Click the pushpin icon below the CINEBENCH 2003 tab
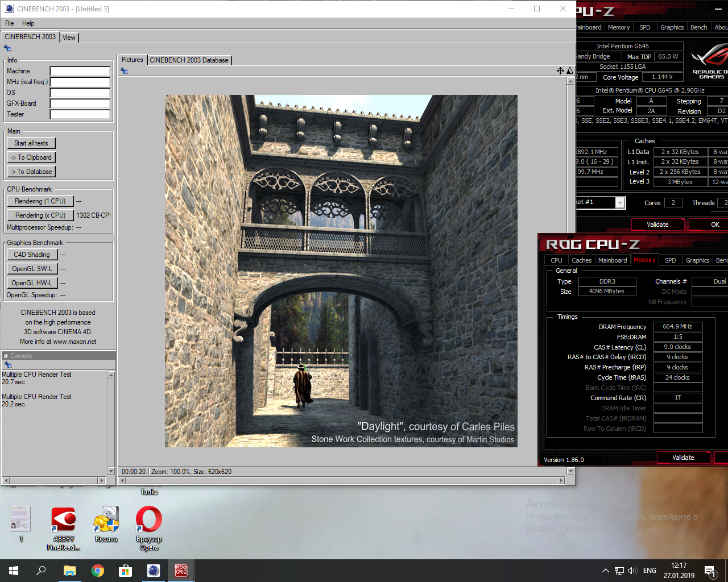The height and width of the screenshot is (582, 728). pos(7,48)
